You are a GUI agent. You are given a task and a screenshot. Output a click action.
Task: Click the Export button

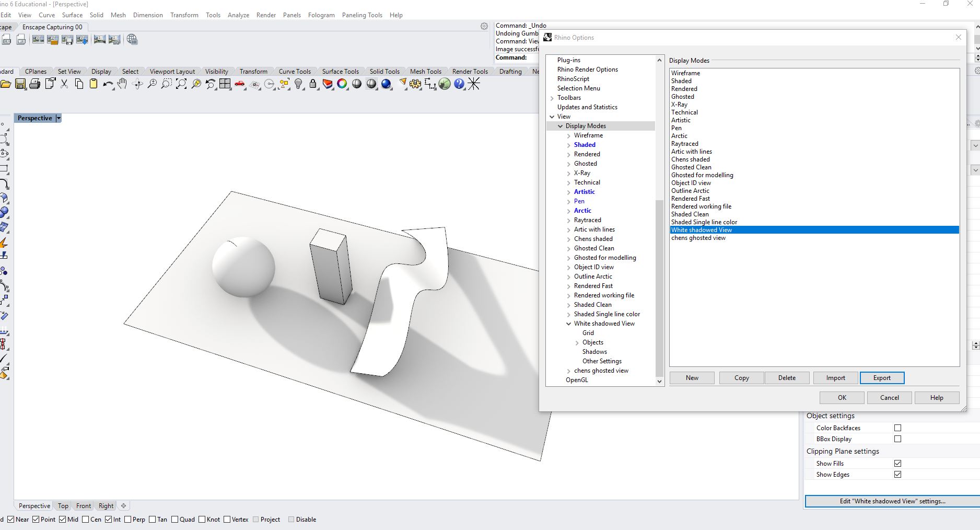click(882, 378)
